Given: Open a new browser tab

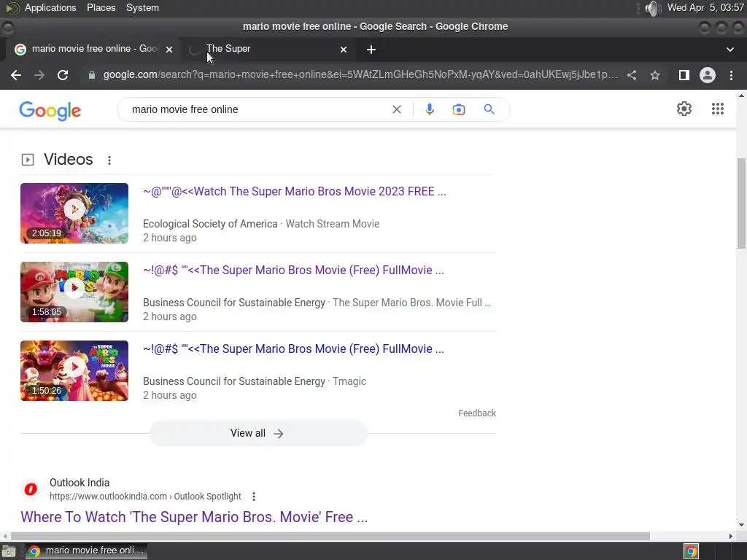Looking at the screenshot, I should coord(371,50).
